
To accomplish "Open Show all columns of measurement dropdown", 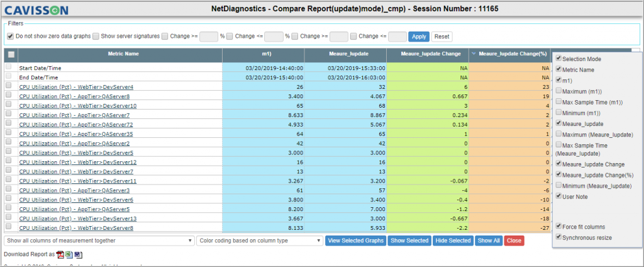I will click(99, 241).
